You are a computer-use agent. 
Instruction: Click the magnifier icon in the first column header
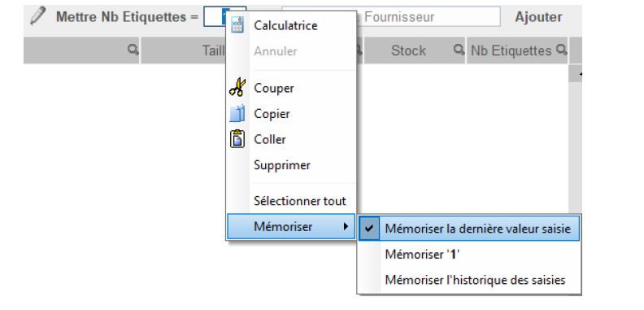[x=133, y=50]
